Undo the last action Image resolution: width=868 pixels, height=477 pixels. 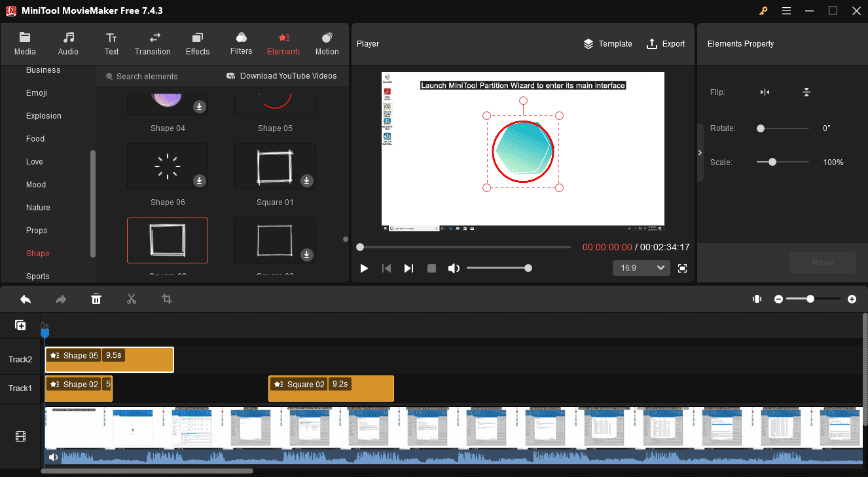pyautogui.click(x=26, y=299)
